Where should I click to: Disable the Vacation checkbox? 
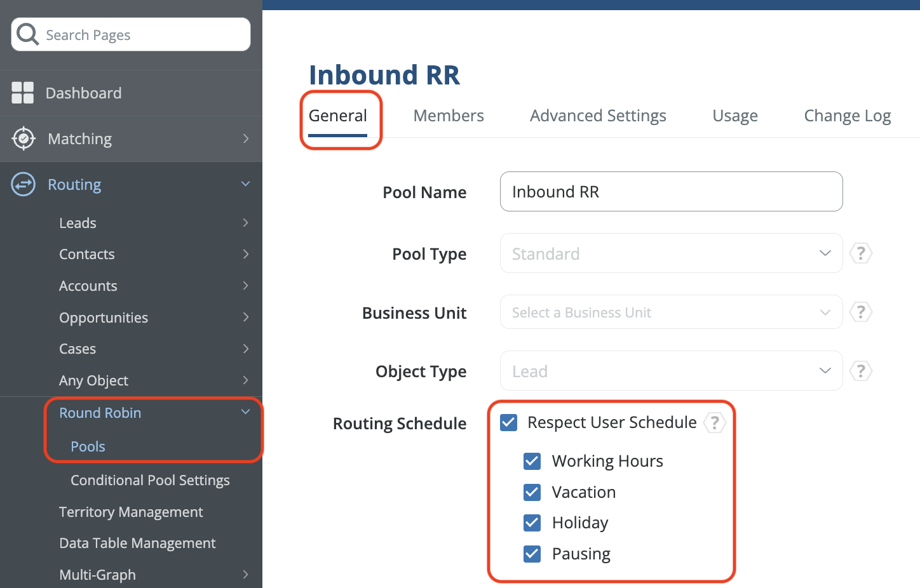coord(532,492)
